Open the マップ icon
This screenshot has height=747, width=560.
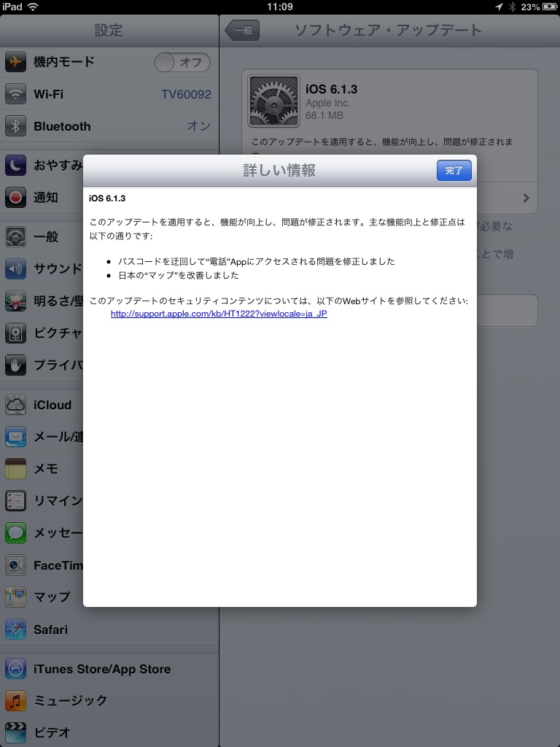(16, 597)
